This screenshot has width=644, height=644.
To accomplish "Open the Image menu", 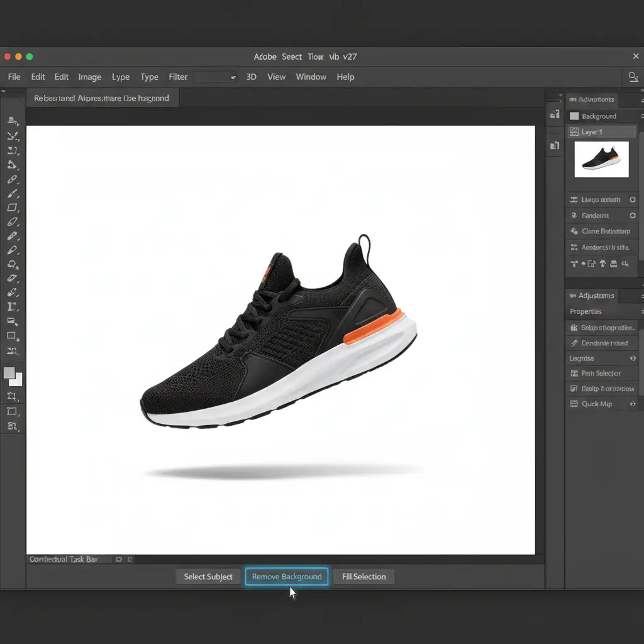I will pos(89,77).
